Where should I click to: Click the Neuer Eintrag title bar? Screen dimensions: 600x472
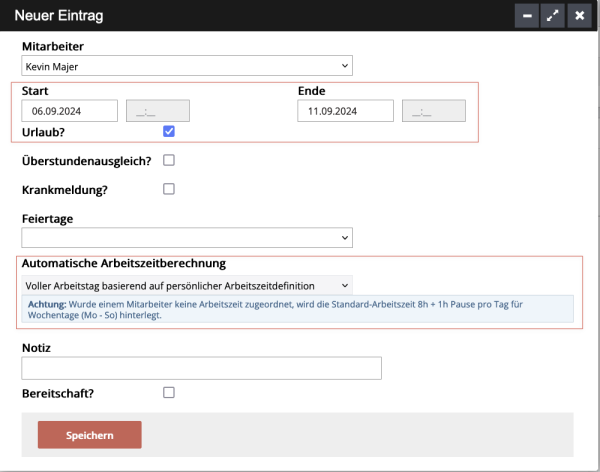click(x=250, y=16)
